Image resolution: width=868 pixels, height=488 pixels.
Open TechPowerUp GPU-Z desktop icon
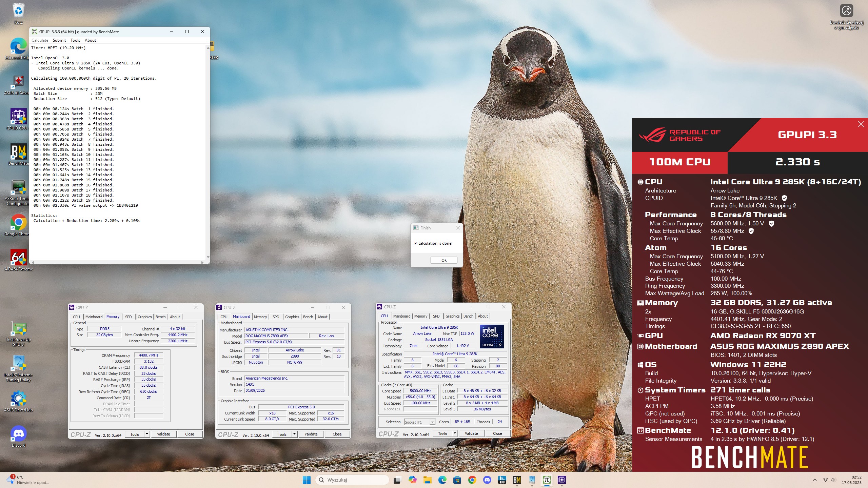[x=18, y=333]
